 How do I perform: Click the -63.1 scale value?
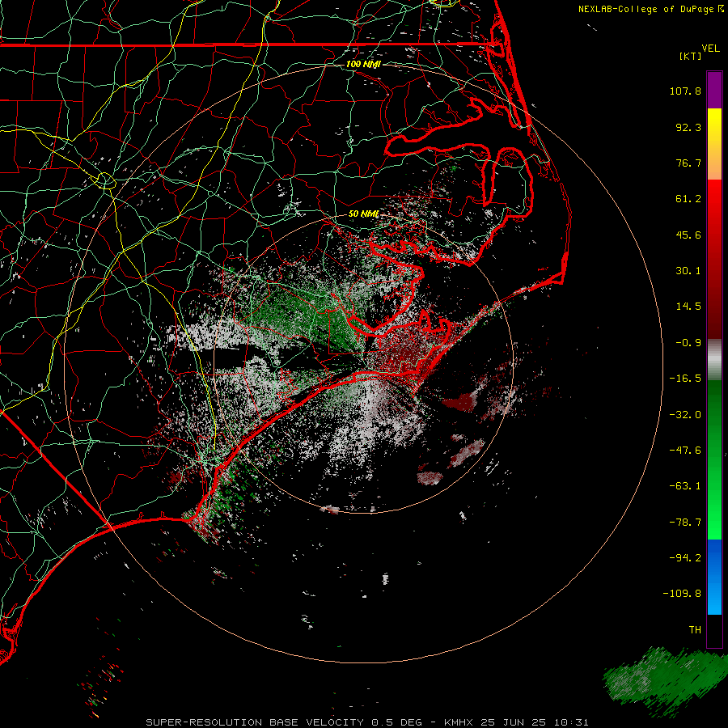coord(685,486)
